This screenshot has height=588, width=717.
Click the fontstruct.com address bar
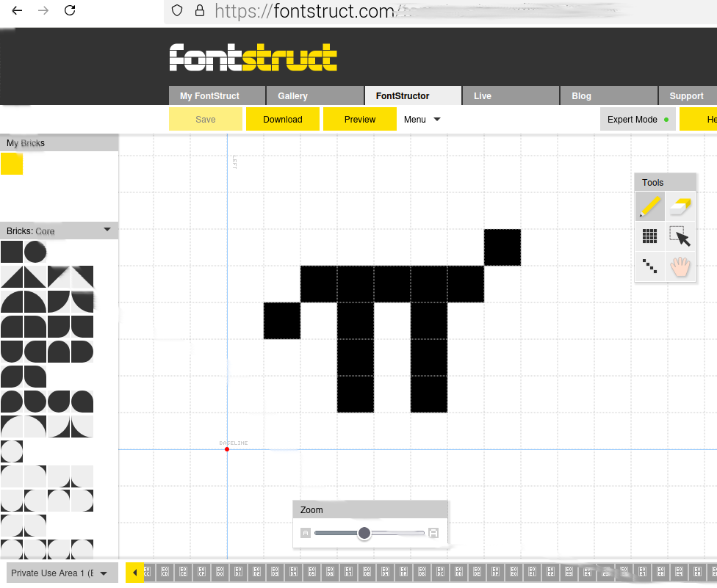[439, 11]
